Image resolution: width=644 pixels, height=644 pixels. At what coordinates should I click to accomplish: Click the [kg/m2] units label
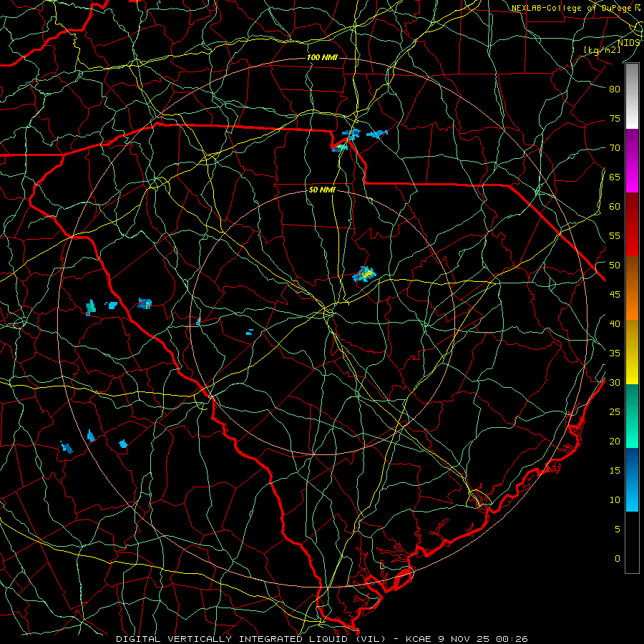click(602, 49)
